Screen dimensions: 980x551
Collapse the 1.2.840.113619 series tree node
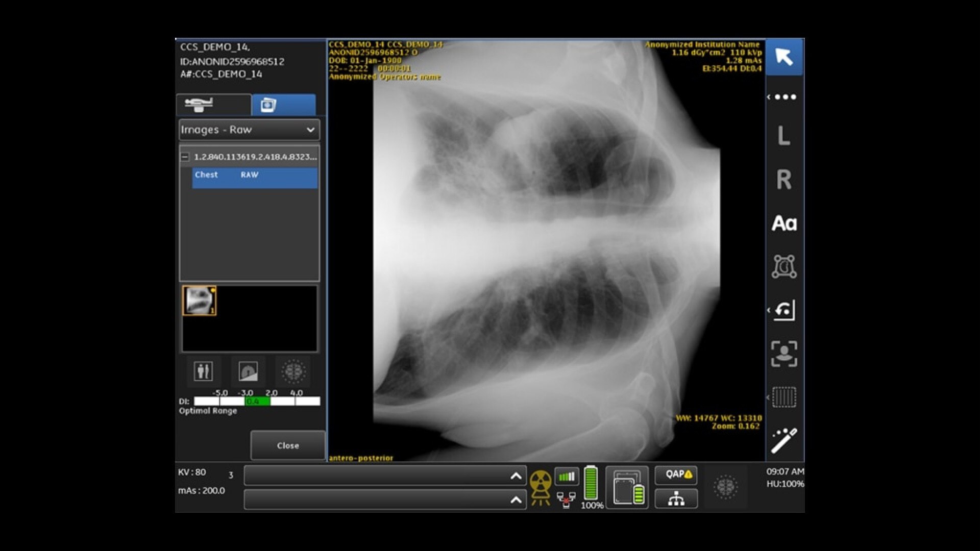185,157
